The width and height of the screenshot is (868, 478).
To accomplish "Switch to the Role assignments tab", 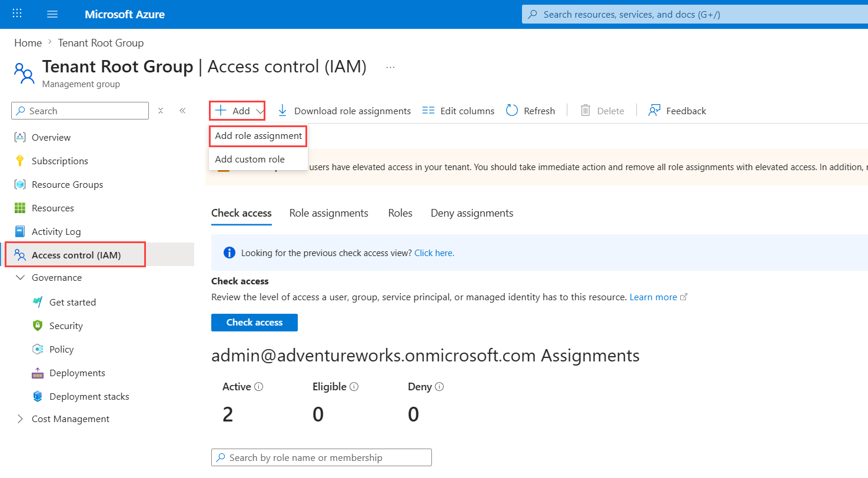I will (329, 213).
